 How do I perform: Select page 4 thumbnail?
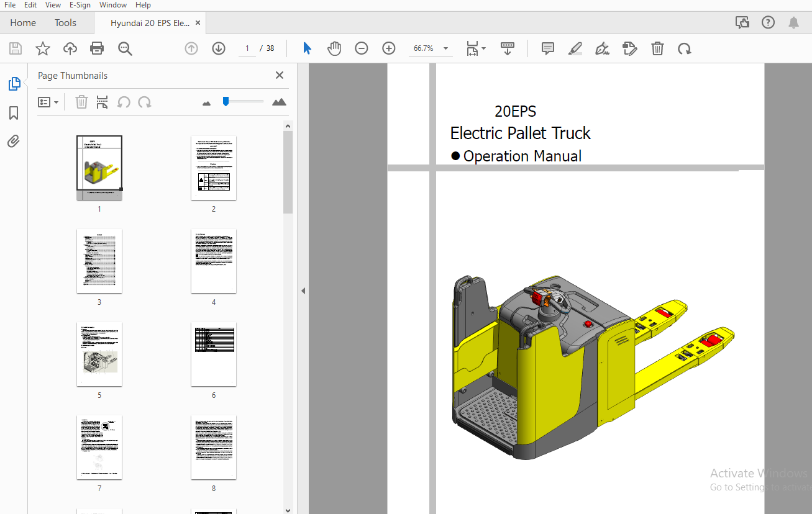[x=214, y=261]
